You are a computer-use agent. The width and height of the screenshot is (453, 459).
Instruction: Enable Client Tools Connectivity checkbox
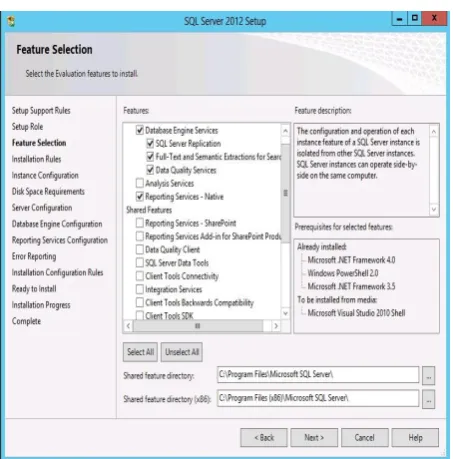click(140, 276)
